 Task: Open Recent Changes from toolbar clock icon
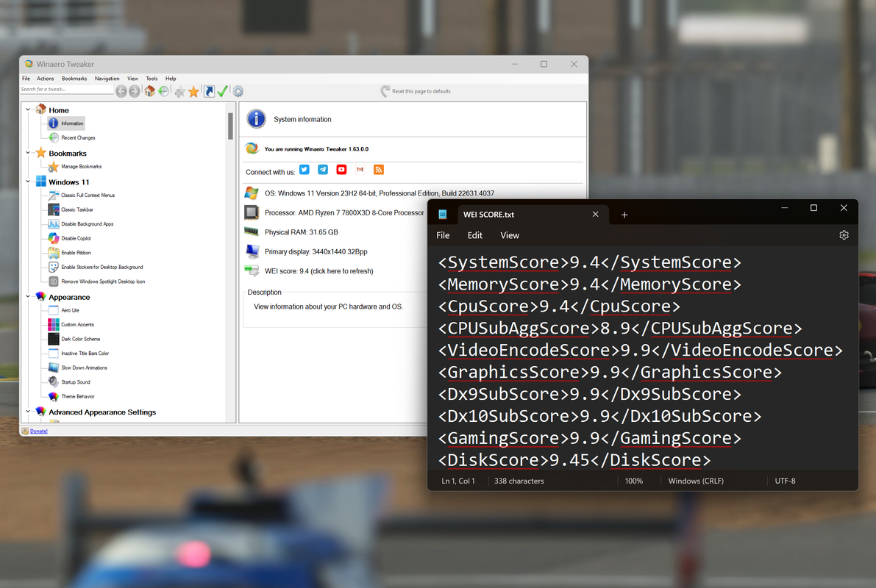pos(164,91)
